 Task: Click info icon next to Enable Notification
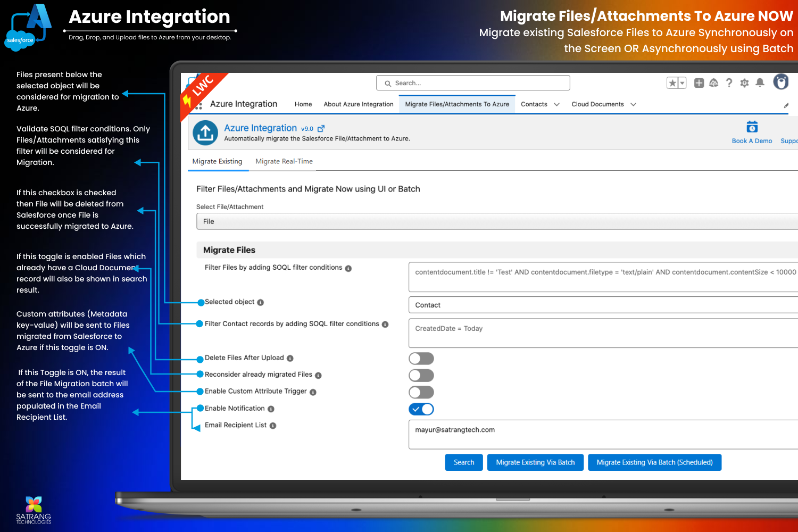pos(271,409)
